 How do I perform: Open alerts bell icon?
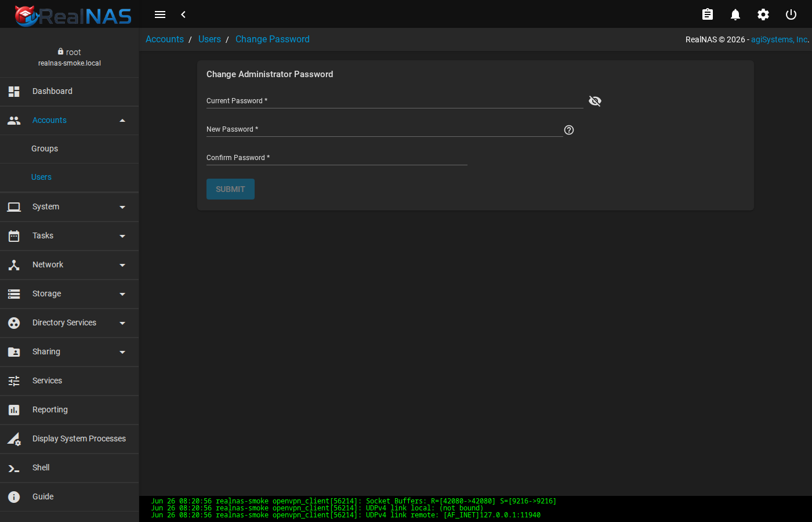coord(735,14)
